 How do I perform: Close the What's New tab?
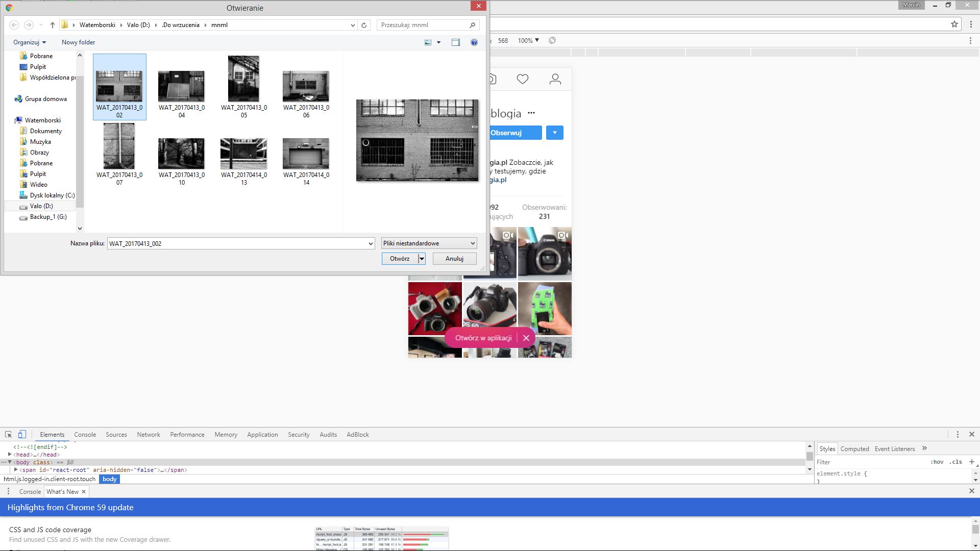coord(84,492)
